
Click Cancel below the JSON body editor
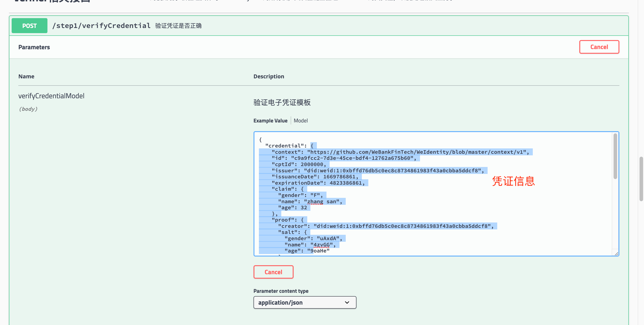[273, 272]
